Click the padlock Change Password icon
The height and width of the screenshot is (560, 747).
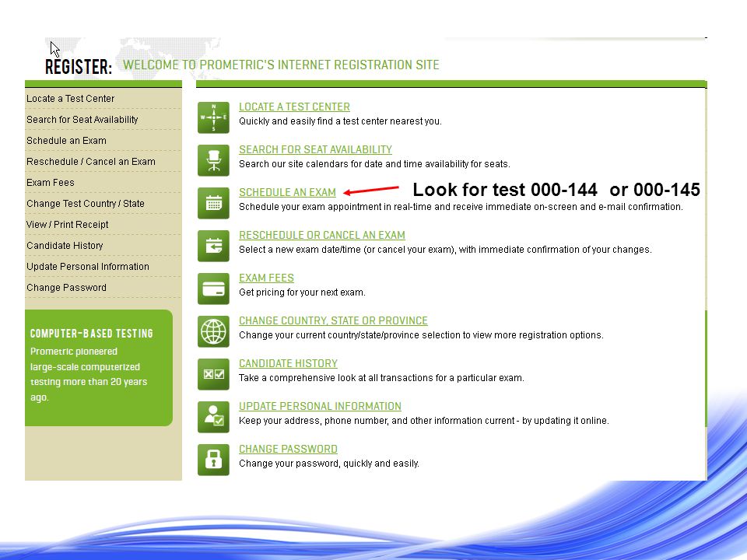(x=213, y=460)
